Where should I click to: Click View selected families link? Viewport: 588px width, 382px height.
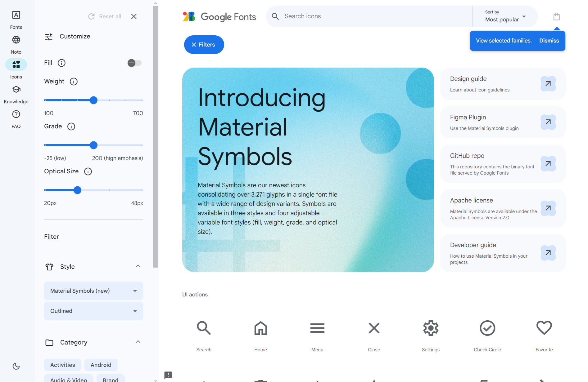[504, 41]
